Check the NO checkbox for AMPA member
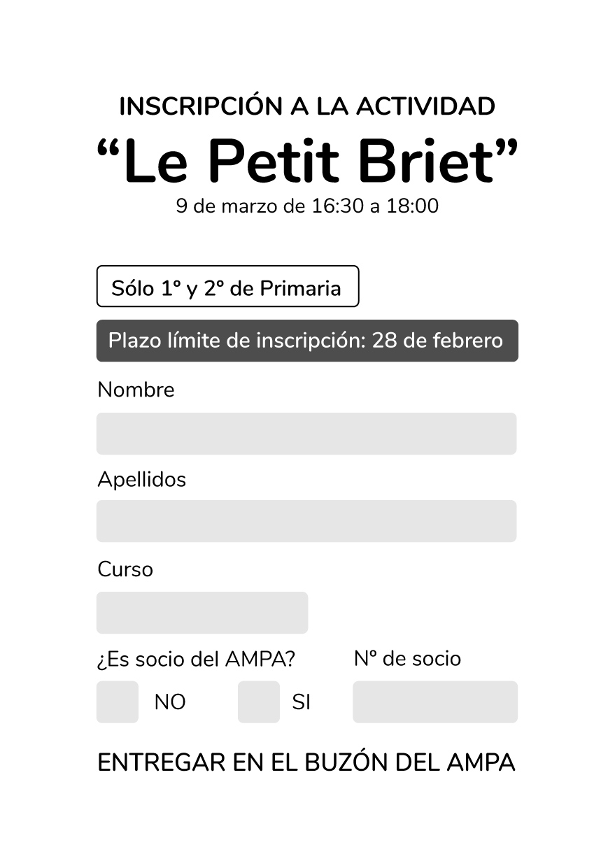 (118, 702)
